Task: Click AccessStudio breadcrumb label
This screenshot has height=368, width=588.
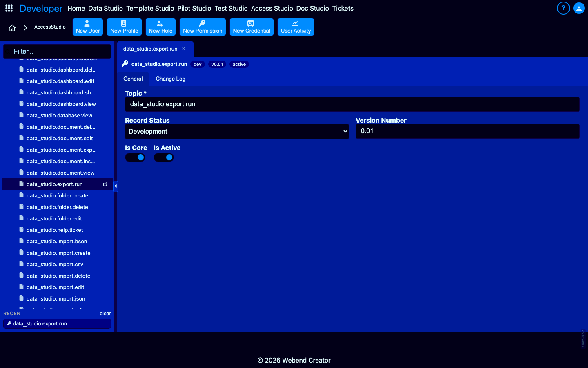Action: [50, 27]
